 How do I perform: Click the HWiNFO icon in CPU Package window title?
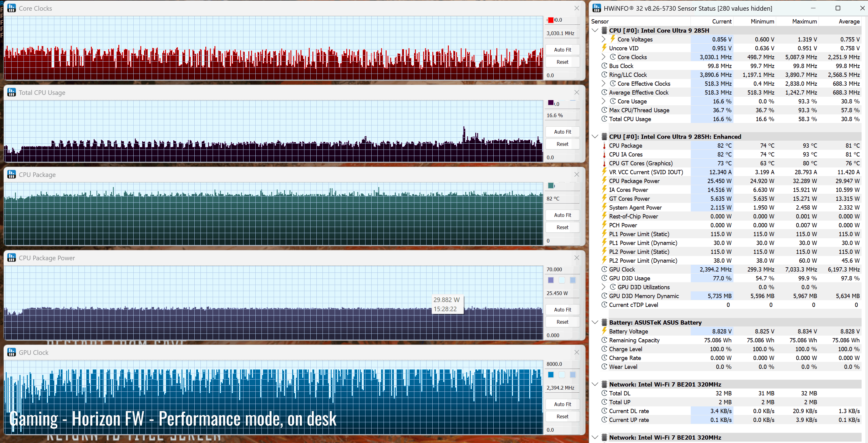[12, 175]
